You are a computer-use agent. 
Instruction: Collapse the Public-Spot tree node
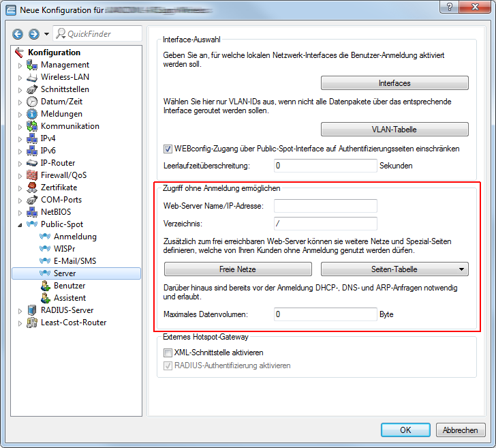click(x=20, y=224)
